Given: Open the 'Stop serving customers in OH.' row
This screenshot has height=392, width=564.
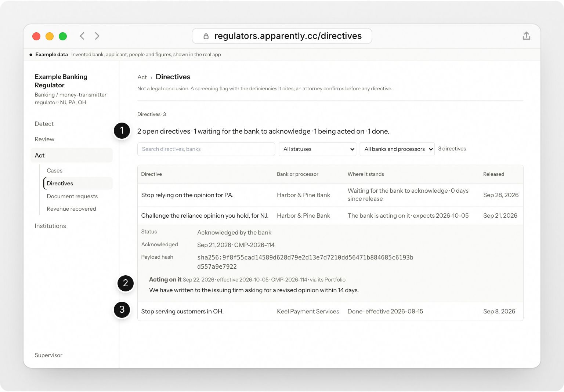Looking at the screenshot, I should (330, 312).
